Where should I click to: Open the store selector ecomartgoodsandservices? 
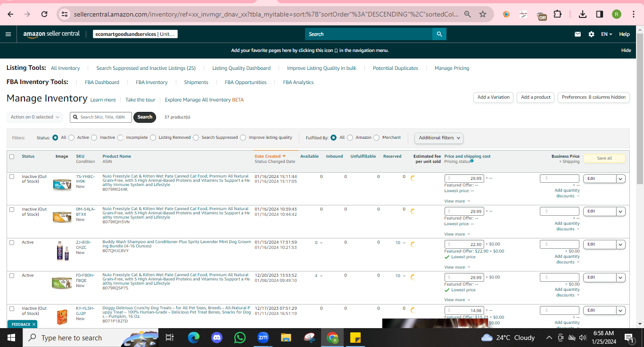[135, 34]
